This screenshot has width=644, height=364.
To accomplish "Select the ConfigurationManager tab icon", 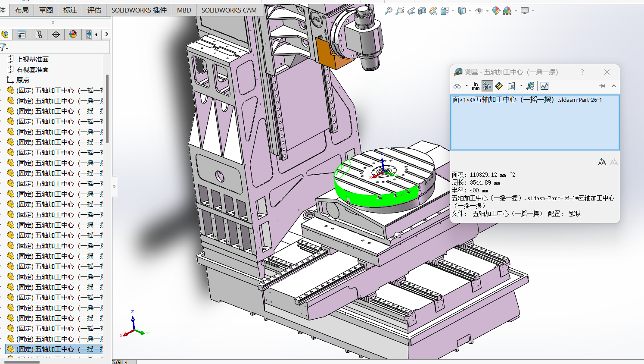I will click(39, 35).
